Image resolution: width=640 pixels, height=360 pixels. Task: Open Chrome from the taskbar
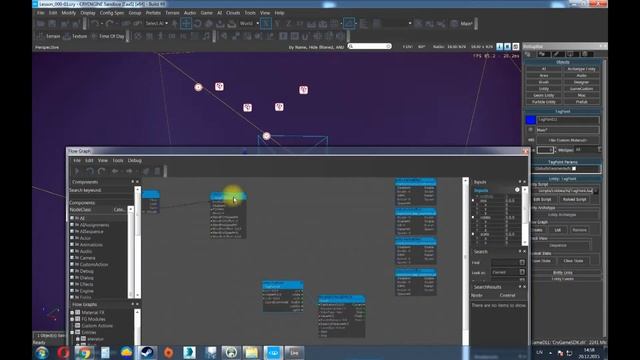[84, 352]
